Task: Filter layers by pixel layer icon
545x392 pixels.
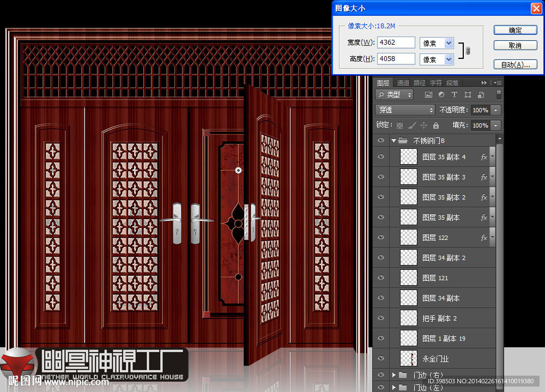Action: (x=428, y=95)
